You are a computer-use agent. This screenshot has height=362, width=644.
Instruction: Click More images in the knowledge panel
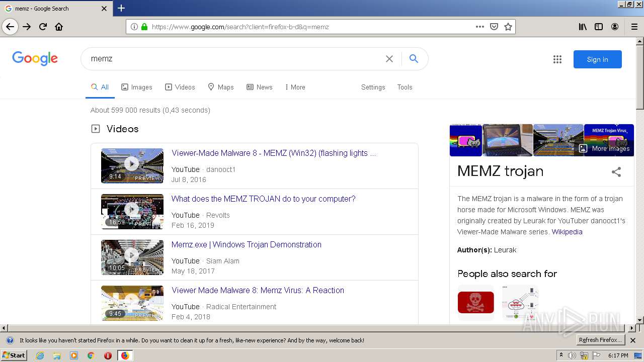point(605,148)
